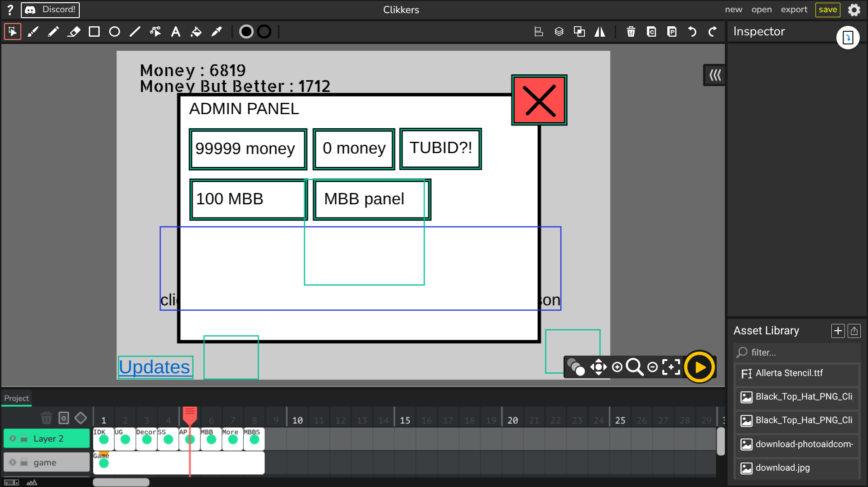This screenshot has width=868, height=487.
Task: Click the export menu item
Action: pyautogui.click(x=794, y=10)
